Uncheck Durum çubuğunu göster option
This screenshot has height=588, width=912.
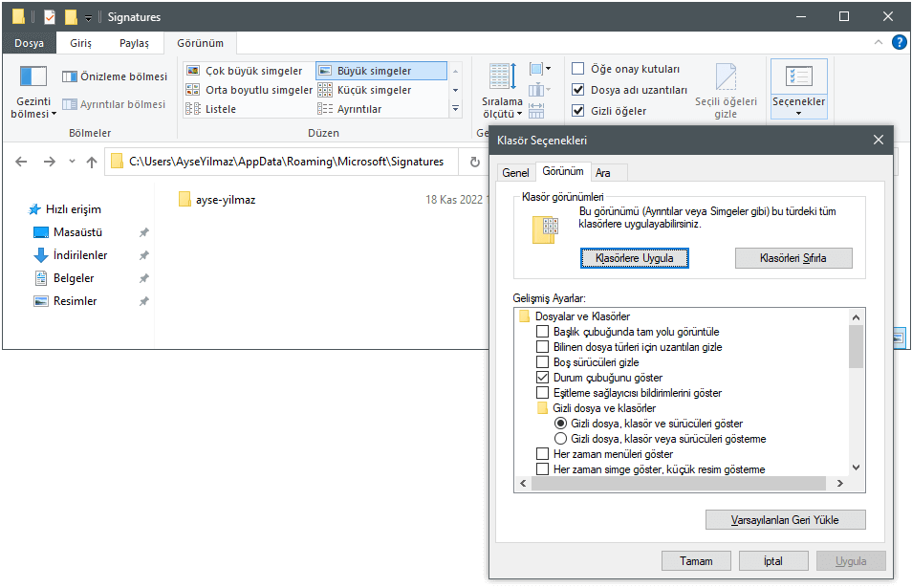coord(543,378)
